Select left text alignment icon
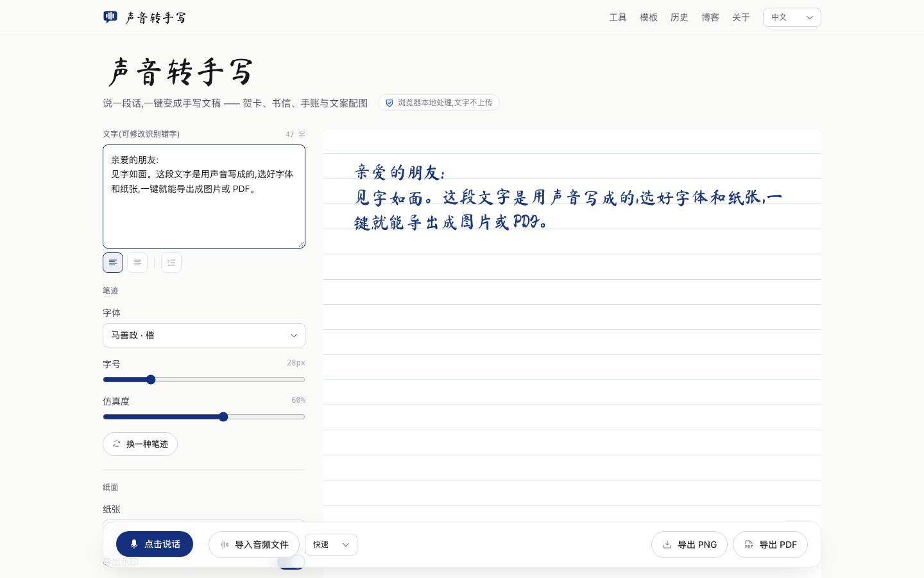Viewport: 924px width, 578px height. pos(113,263)
